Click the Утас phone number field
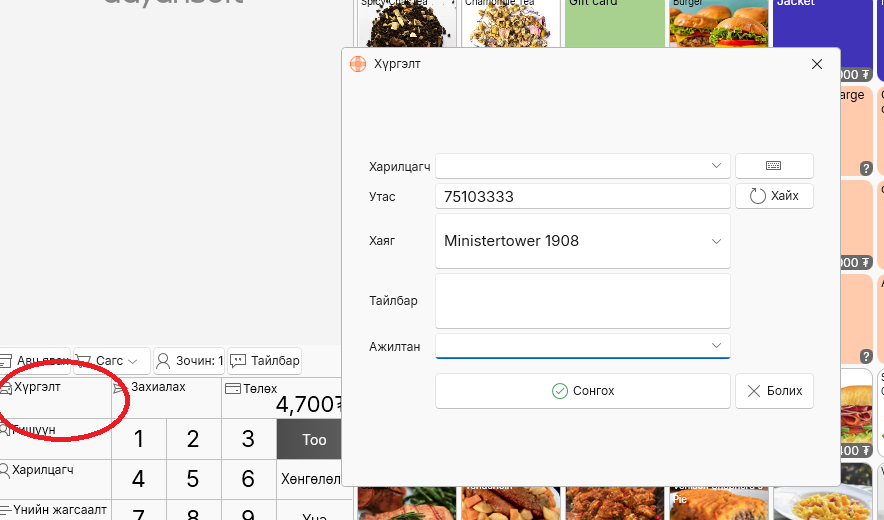The image size is (884, 520). 582,196
